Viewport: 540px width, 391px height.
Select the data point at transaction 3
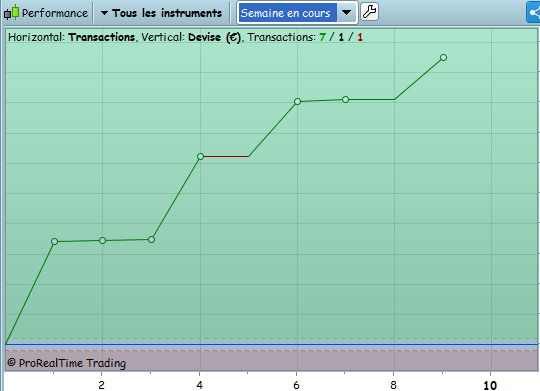(x=151, y=239)
